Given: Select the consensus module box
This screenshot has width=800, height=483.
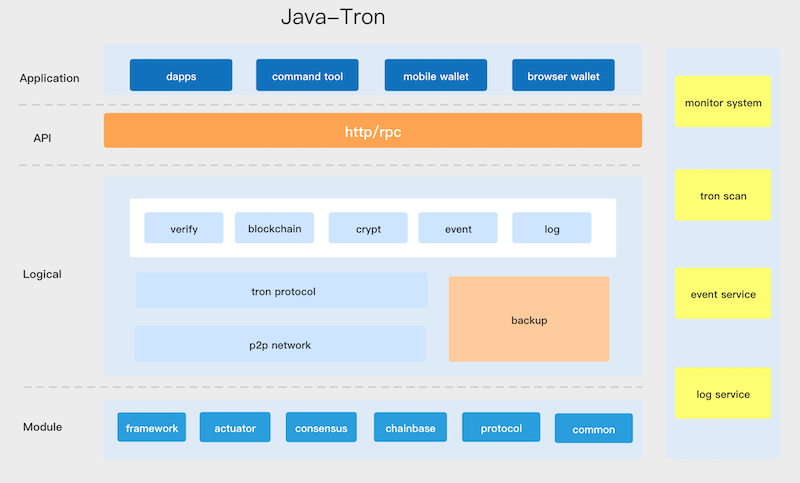Looking at the screenshot, I should [x=321, y=427].
